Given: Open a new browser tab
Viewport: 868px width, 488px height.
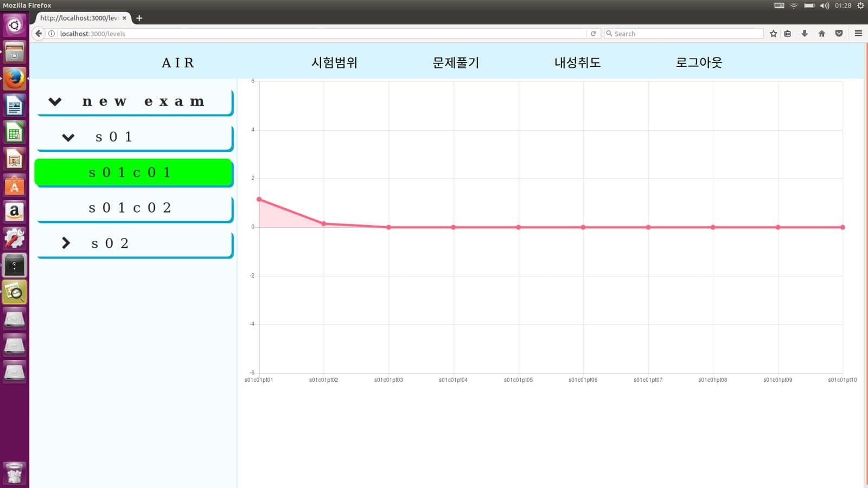Looking at the screenshot, I should pos(139,18).
